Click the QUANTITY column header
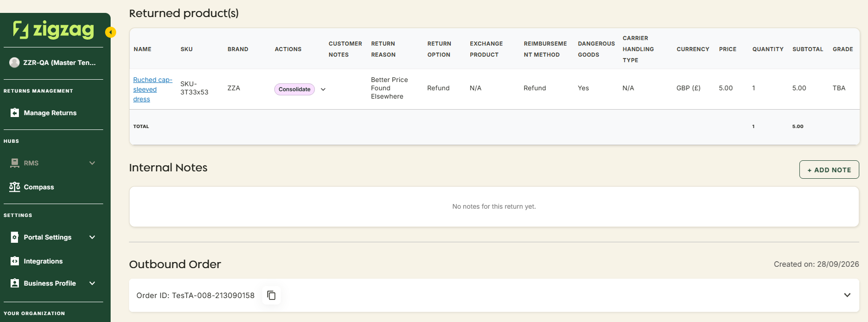 [768, 49]
